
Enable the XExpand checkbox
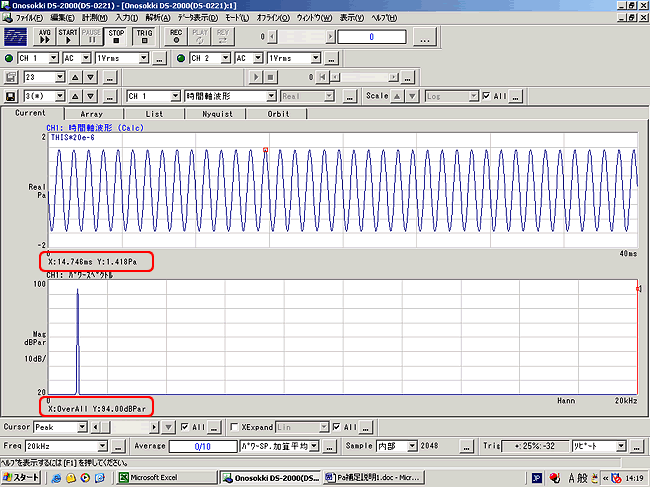(233, 427)
